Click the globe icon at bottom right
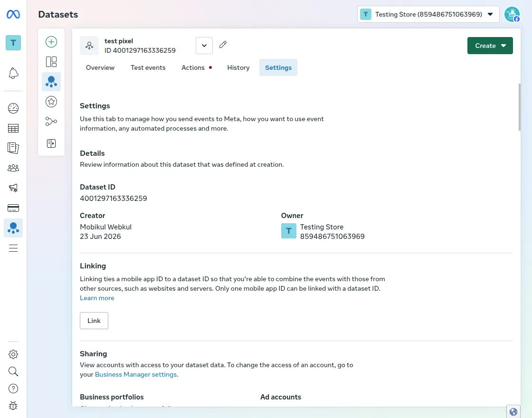Screen dimensions: 532x418 [513, 411]
